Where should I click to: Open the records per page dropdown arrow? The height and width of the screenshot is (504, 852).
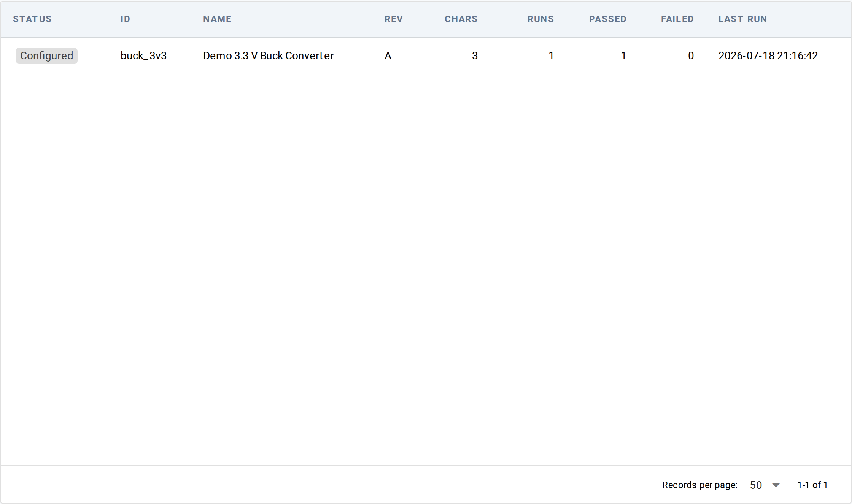tap(776, 485)
